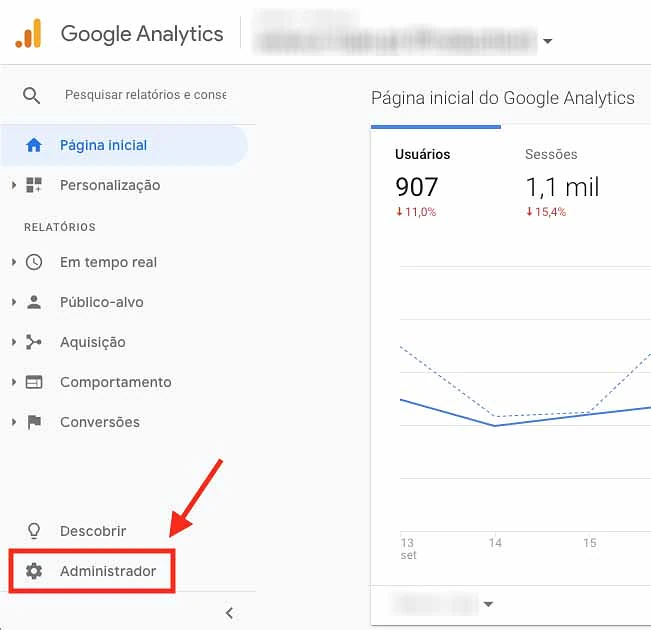Open the account selector dropdown arrow in header
Screen dimensions: 651x630
click(x=548, y=41)
